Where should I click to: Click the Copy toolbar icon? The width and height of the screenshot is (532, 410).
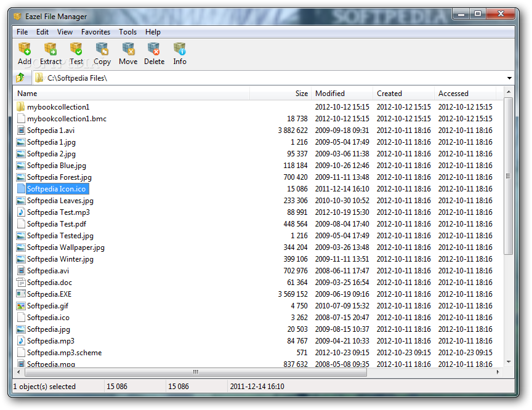pyautogui.click(x=102, y=49)
